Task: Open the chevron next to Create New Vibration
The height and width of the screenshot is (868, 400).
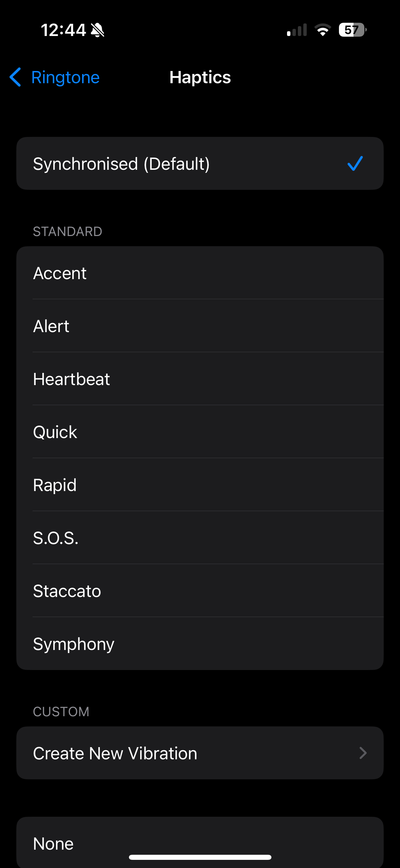Action: click(x=363, y=753)
